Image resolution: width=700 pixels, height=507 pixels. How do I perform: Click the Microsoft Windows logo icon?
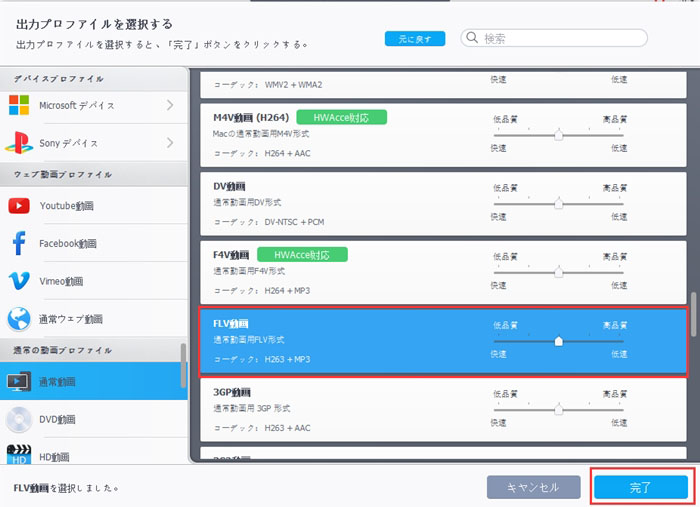pos(19,105)
